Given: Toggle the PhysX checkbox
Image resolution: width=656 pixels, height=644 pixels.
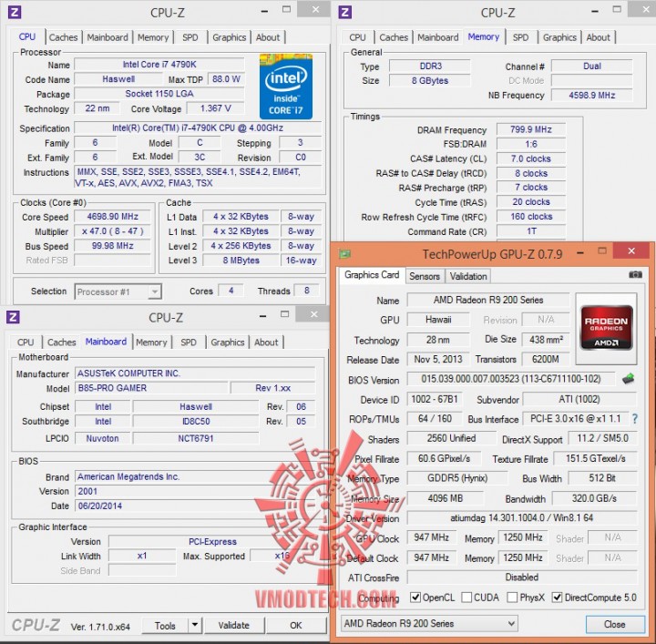Looking at the screenshot, I should [512, 598].
